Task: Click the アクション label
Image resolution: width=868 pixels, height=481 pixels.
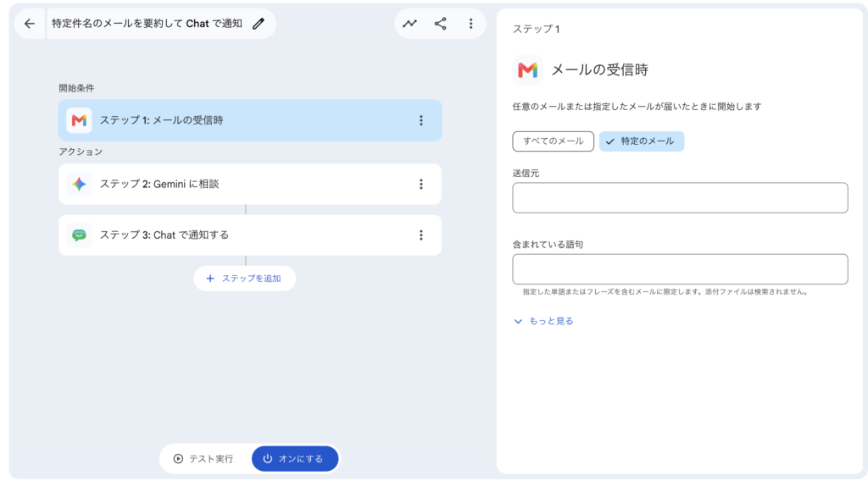Action: click(x=81, y=152)
